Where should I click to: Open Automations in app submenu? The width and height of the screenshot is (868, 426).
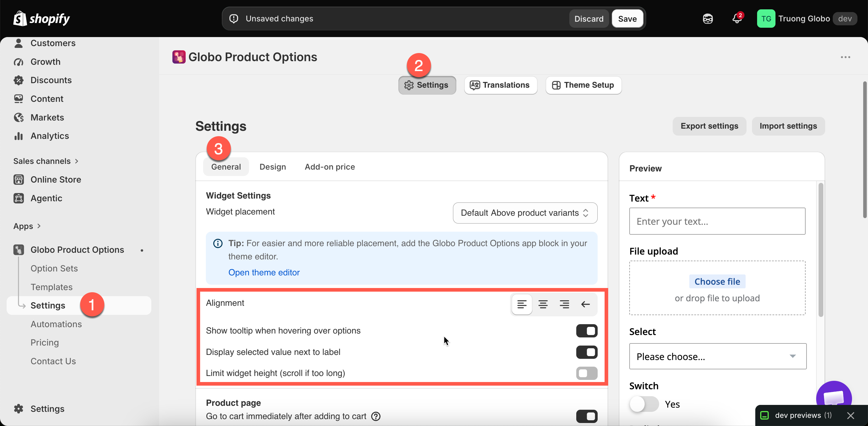pos(56,324)
